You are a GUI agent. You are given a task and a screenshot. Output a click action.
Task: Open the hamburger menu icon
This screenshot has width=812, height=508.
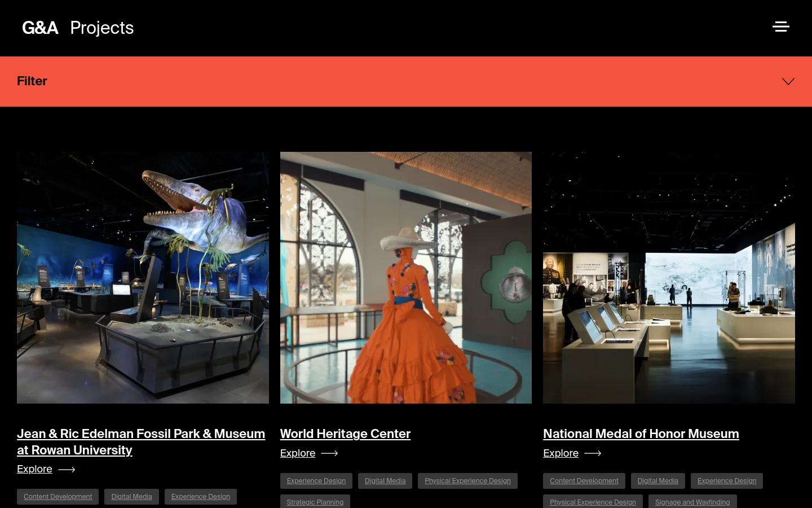(x=781, y=27)
